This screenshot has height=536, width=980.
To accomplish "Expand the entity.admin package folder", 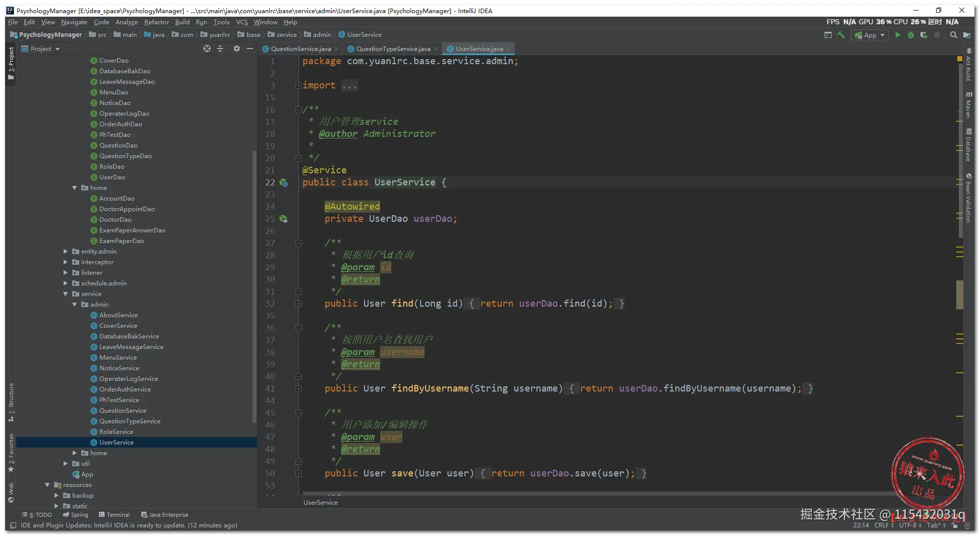I will 66,251.
